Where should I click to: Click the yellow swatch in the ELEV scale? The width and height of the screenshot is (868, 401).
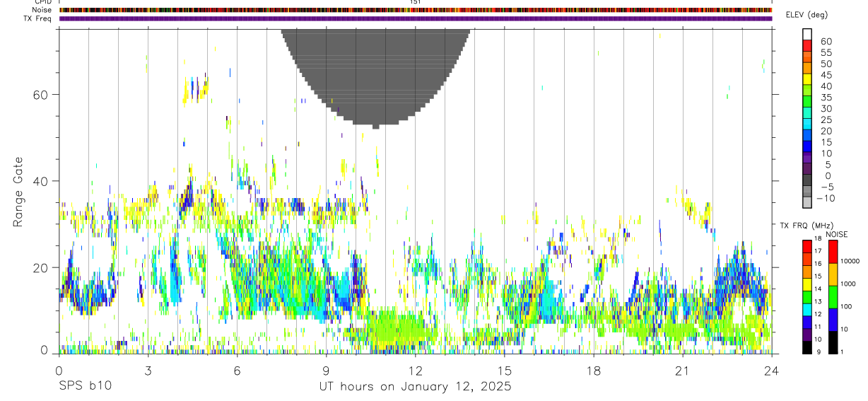[807, 79]
